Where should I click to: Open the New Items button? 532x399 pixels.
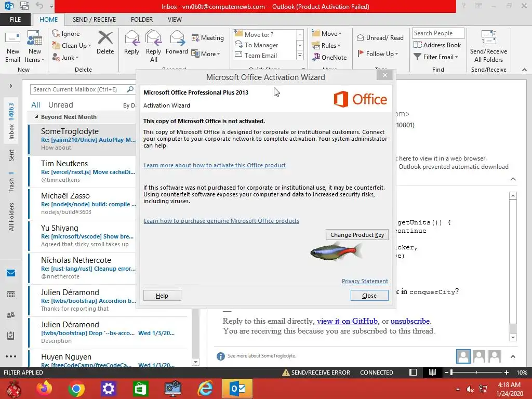coord(35,47)
